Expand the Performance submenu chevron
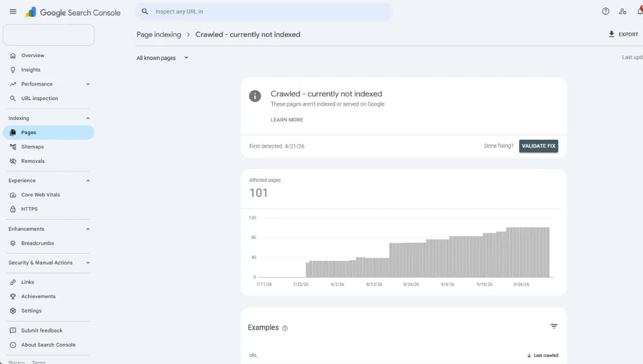The image size is (643, 364). [88, 84]
